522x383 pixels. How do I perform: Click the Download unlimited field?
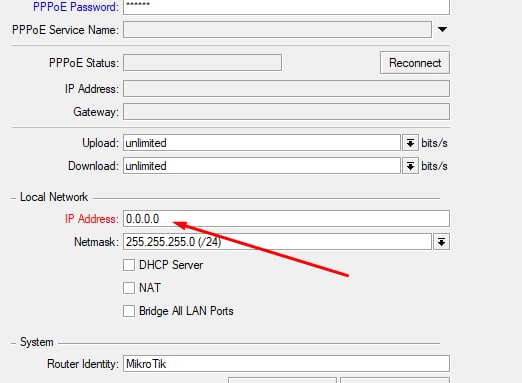pyautogui.click(x=262, y=166)
